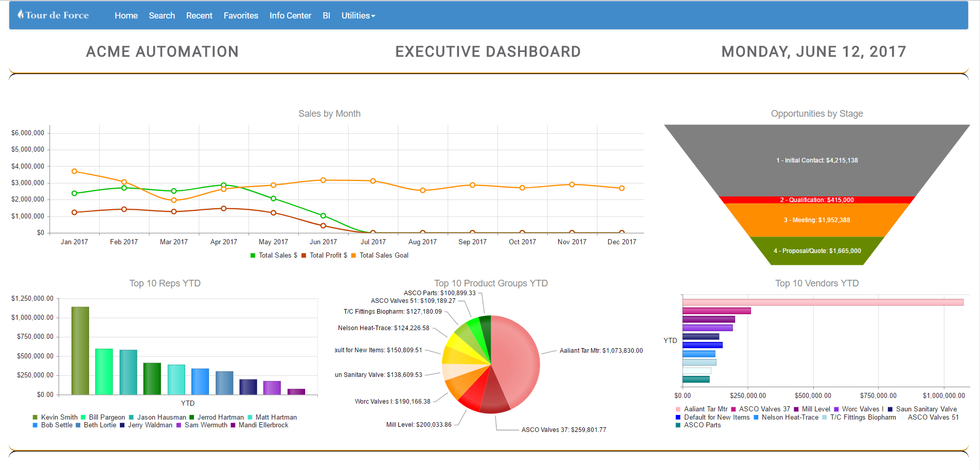Viewport: 980px width, 470px height.
Task: Click the Top 10 Vendors YTD title
Action: [x=817, y=283]
